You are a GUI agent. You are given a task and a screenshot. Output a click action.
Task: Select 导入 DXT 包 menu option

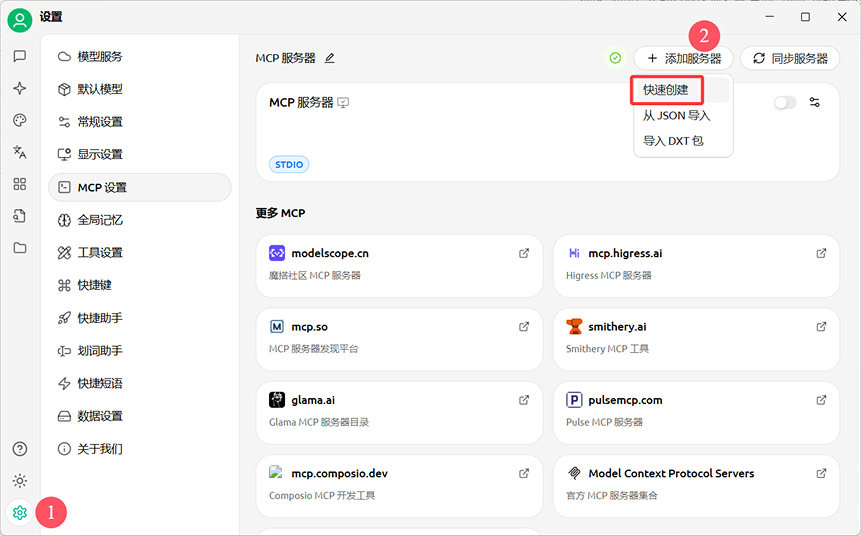[x=673, y=141]
